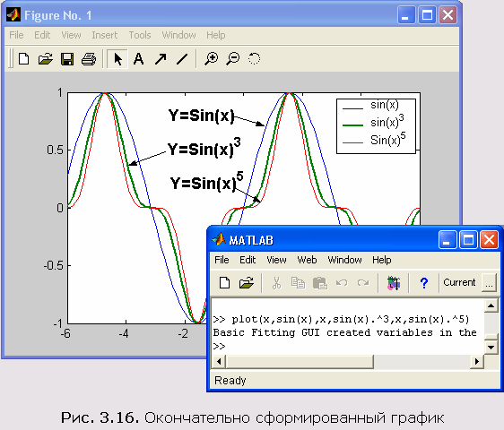Click the Figure No. 1 title bar icon

[x=13, y=15]
